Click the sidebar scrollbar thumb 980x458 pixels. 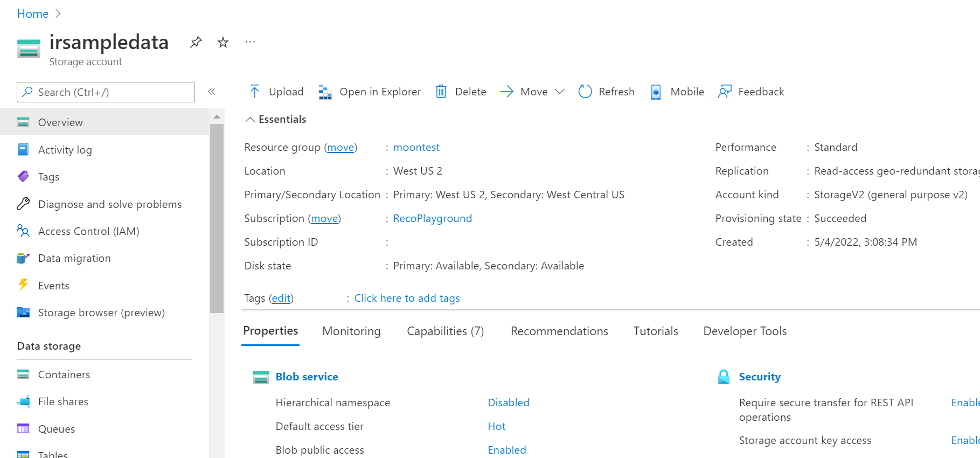click(x=217, y=218)
